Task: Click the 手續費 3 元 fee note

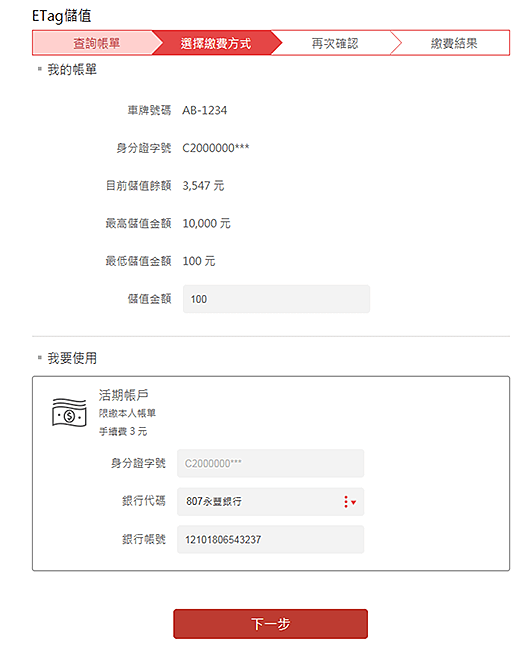Action: point(123,431)
